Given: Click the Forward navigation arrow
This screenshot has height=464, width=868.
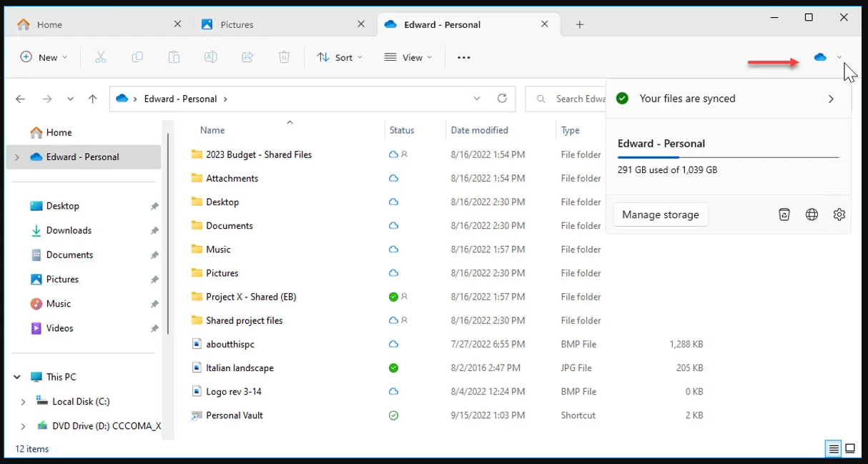Looking at the screenshot, I should [47, 99].
